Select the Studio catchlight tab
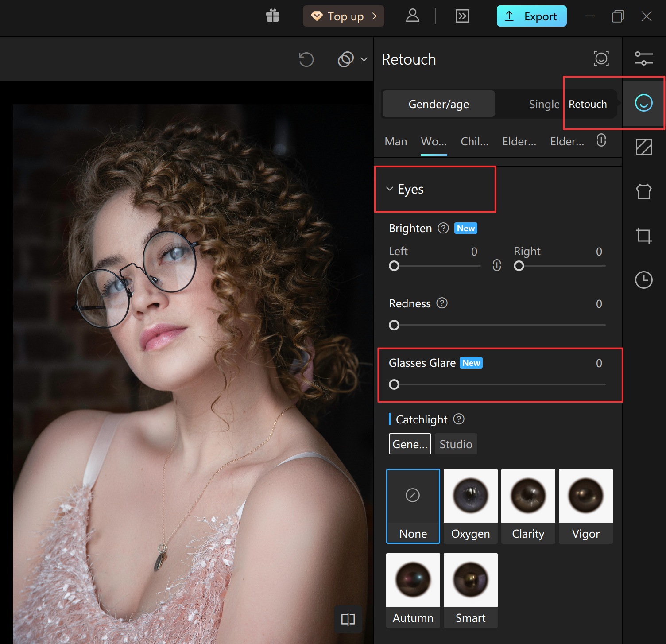 pyautogui.click(x=456, y=444)
